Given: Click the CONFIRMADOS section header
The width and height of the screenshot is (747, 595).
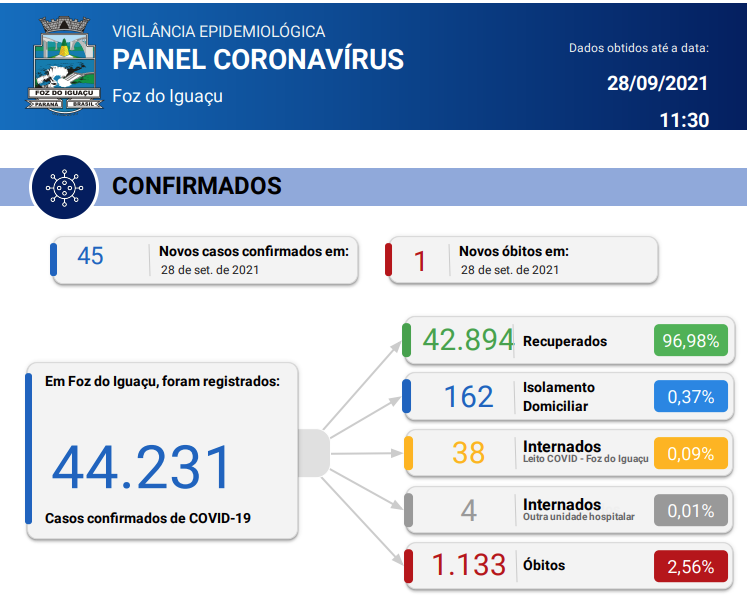Looking at the screenshot, I should tap(197, 186).
